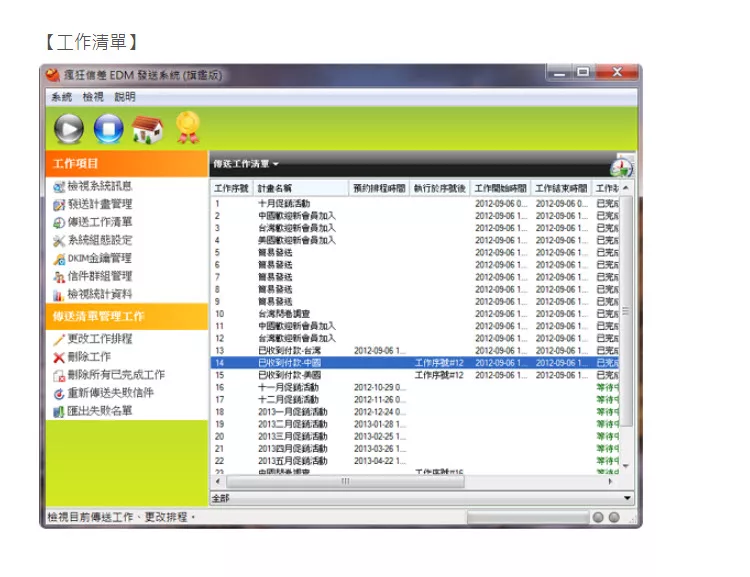Viewport: 750px width, 577px height.
Task: Open the 系統 menu
Action: (x=61, y=97)
